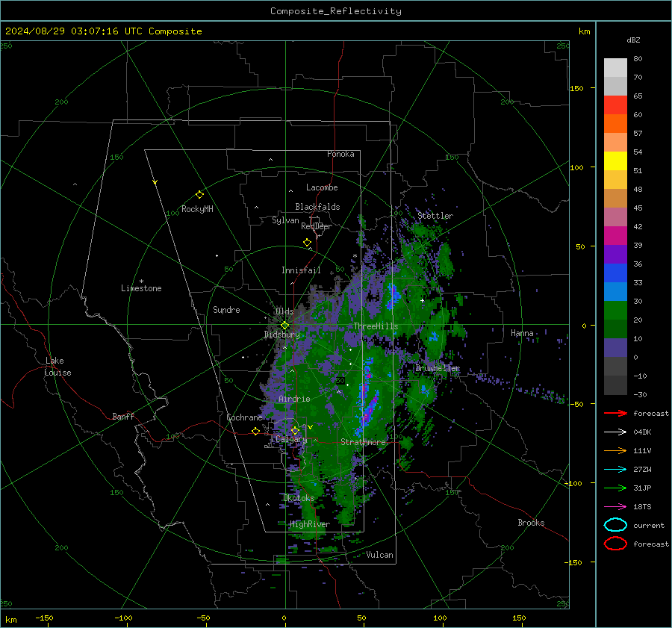Viewport: 672px width, 628px height.
Task: Click the Calgary city label
Action: [291, 439]
